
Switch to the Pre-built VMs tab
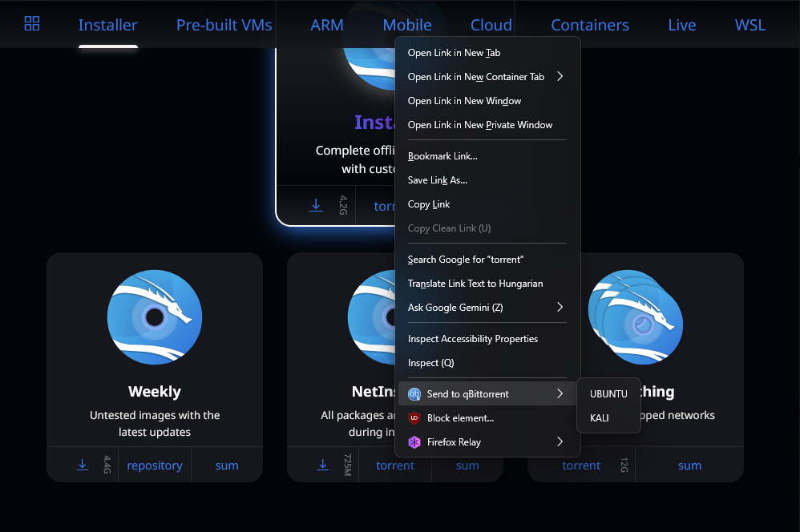tap(224, 25)
